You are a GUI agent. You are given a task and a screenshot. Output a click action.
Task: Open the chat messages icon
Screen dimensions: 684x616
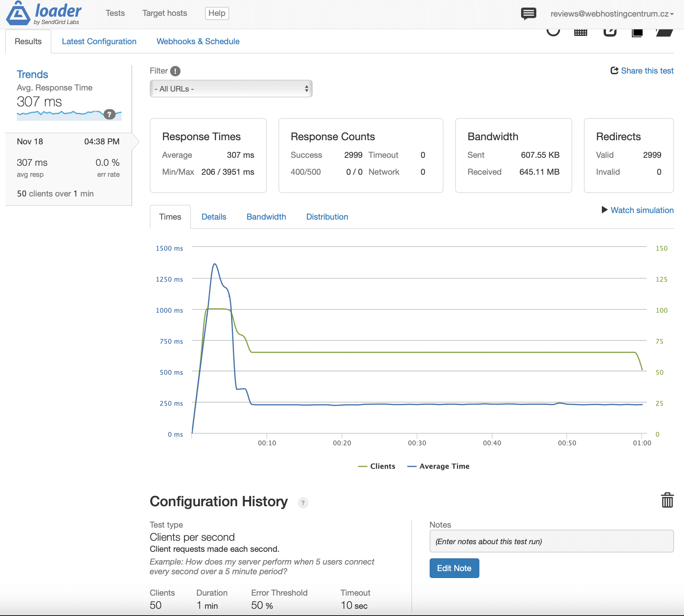[528, 14]
